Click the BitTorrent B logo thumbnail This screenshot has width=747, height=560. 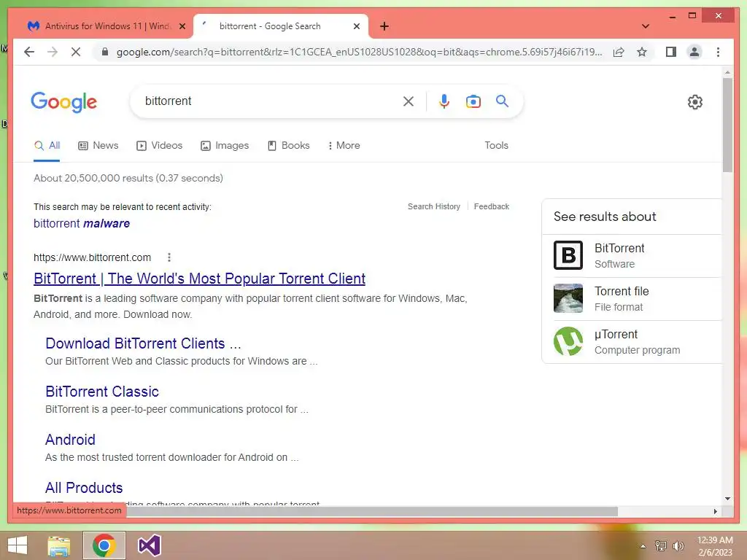click(568, 255)
